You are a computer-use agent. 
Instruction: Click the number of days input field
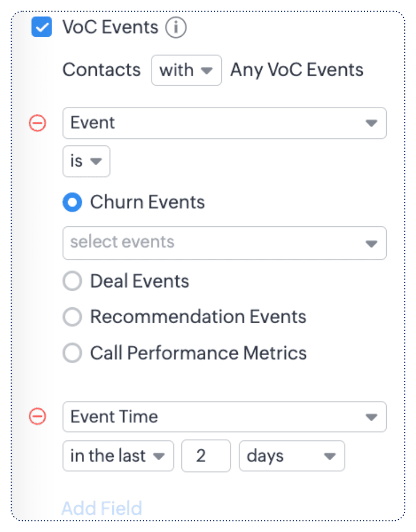(x=206, y=456)
